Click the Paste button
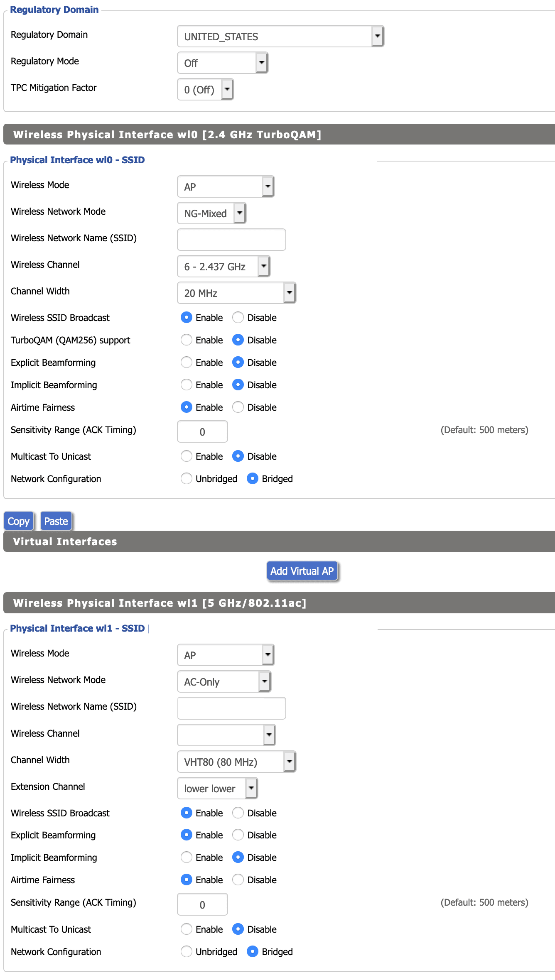Image resolution: width=555 pixels, height=980 pixels. (56, 521)
